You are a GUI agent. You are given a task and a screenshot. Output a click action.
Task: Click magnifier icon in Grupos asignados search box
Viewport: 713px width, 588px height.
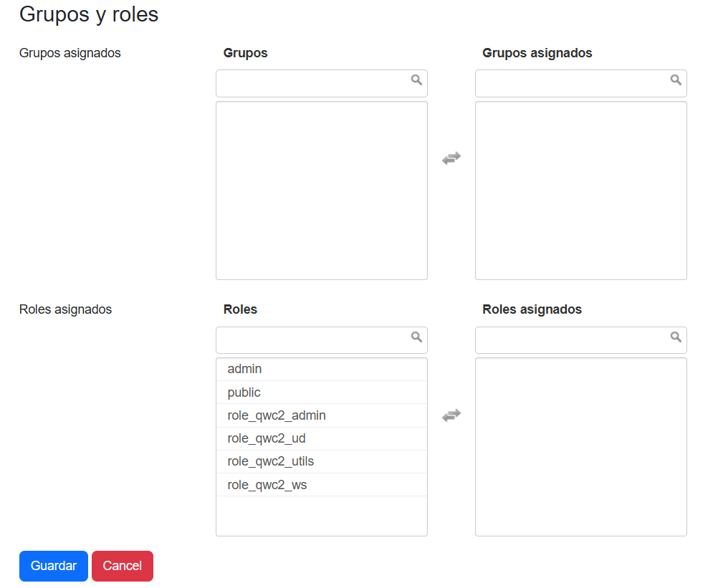[x=676, y=80]
